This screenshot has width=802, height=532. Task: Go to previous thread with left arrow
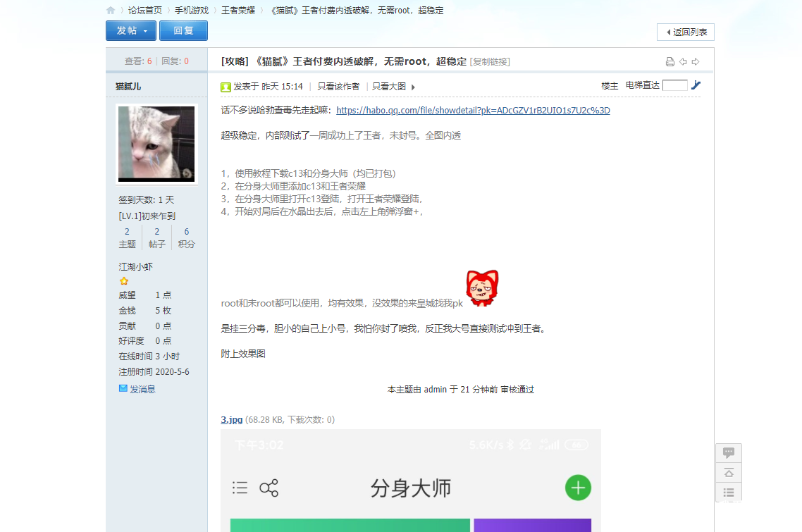[x=683, y=62]
